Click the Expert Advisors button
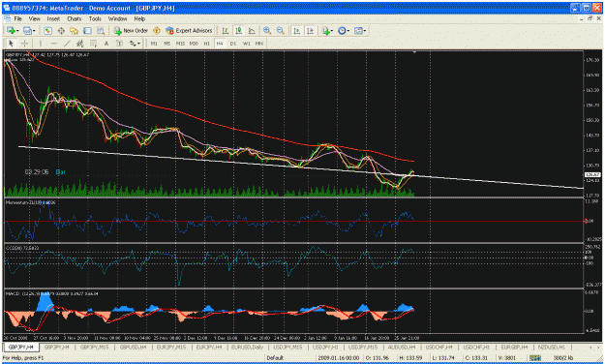The image size is (605, 364). 189,30
